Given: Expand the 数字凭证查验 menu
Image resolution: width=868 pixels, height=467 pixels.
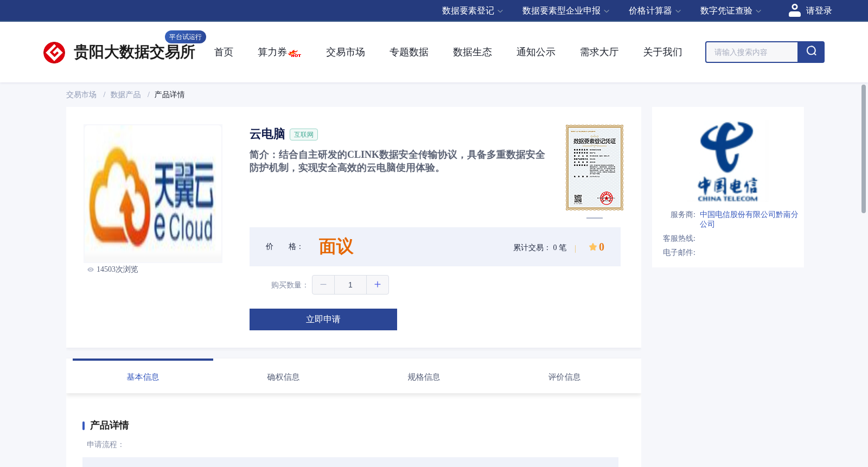Looking at the screenshot, I should click(731, 11).
